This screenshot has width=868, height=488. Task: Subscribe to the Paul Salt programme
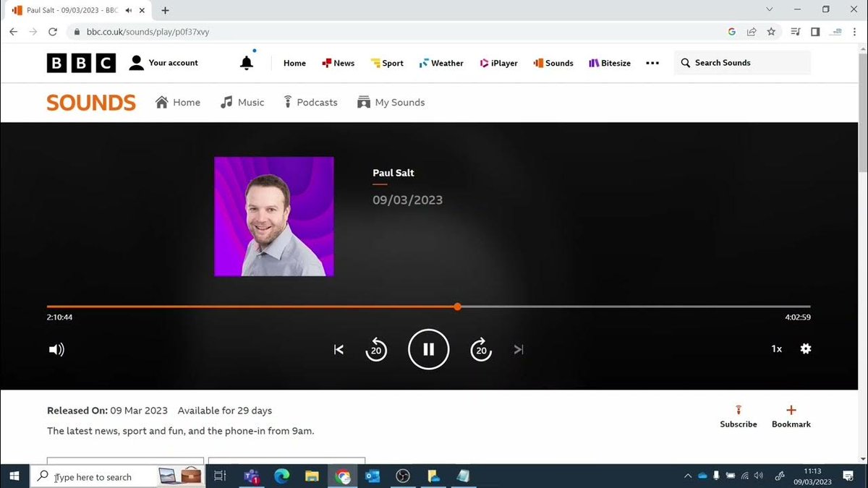tap(739, 416)
